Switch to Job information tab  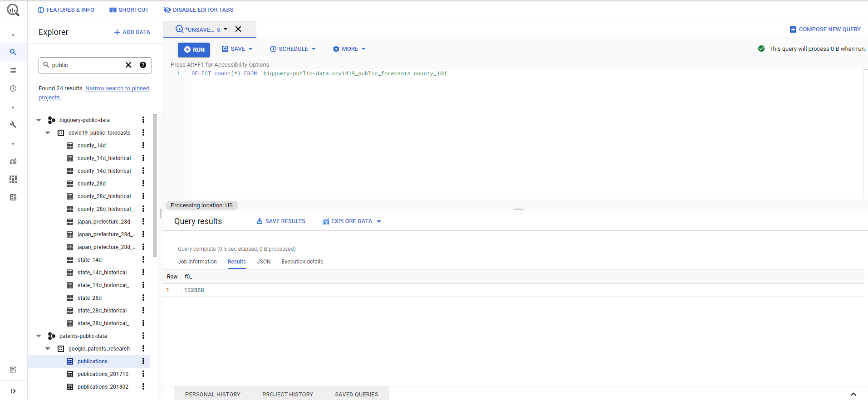[x=197, y=262]
